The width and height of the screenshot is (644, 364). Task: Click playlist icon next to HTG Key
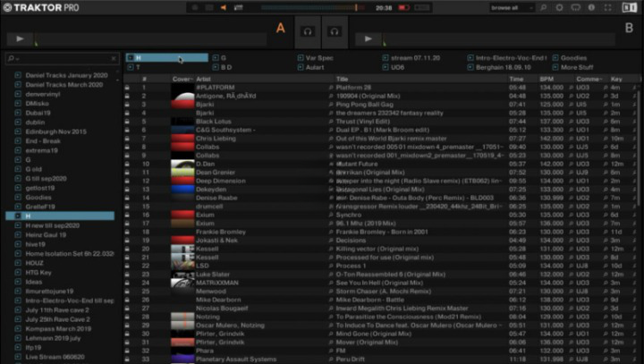click(x=18, y=273)
